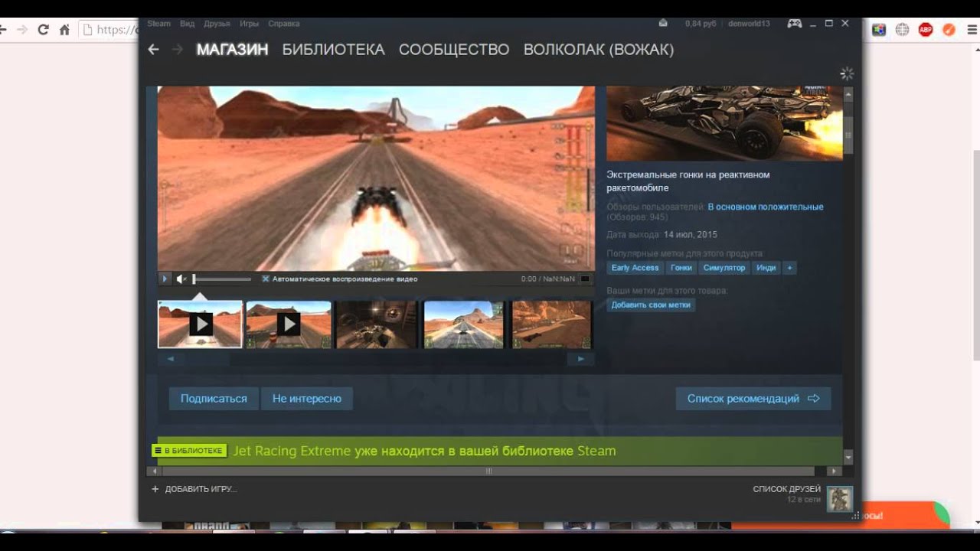
Task: Open Chrome's hamburger menu
Action: point(972,30)
